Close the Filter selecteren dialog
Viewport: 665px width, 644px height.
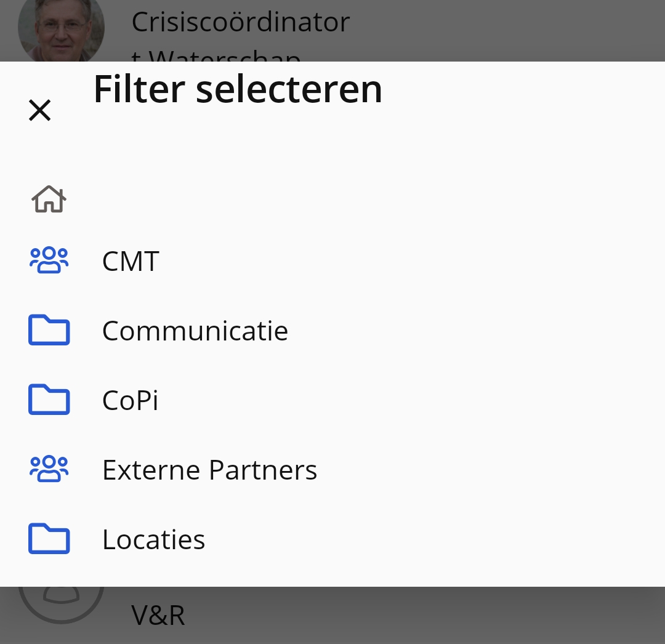(40, 110)
